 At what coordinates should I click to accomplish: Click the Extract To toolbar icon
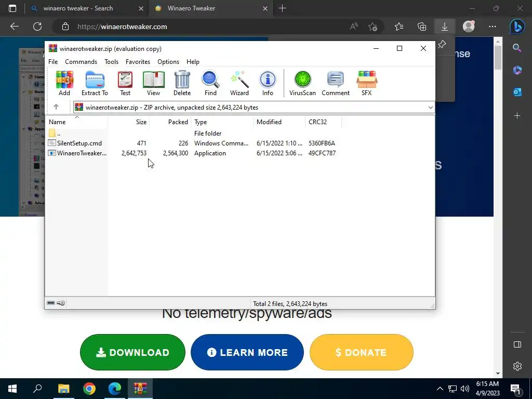(95, 83)
